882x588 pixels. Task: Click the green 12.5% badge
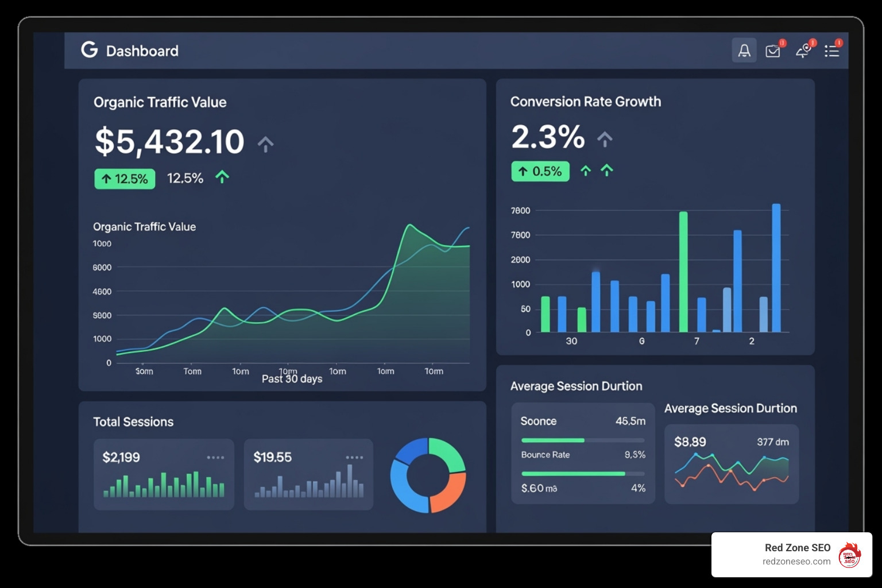point(125,179)
